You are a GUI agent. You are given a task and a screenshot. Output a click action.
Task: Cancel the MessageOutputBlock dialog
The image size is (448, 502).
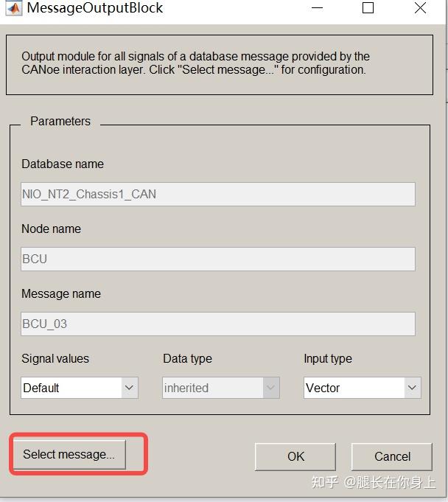pyautogui.click(x=392, y=456)
